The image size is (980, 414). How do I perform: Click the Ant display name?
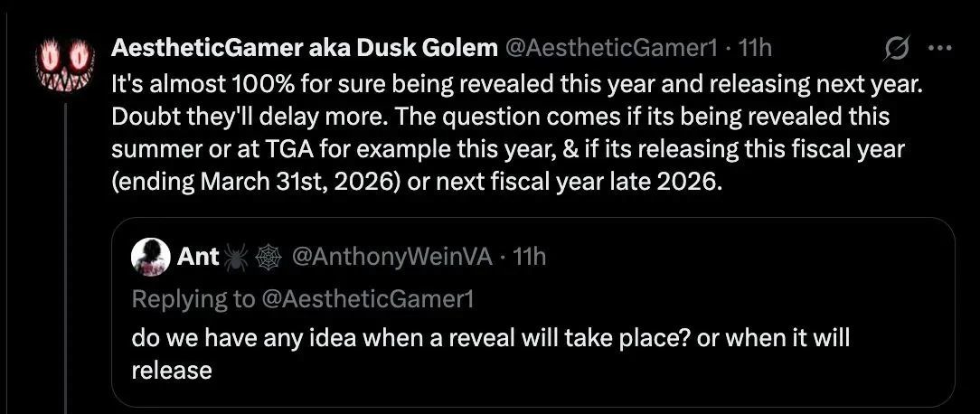(x=199, y=258)
